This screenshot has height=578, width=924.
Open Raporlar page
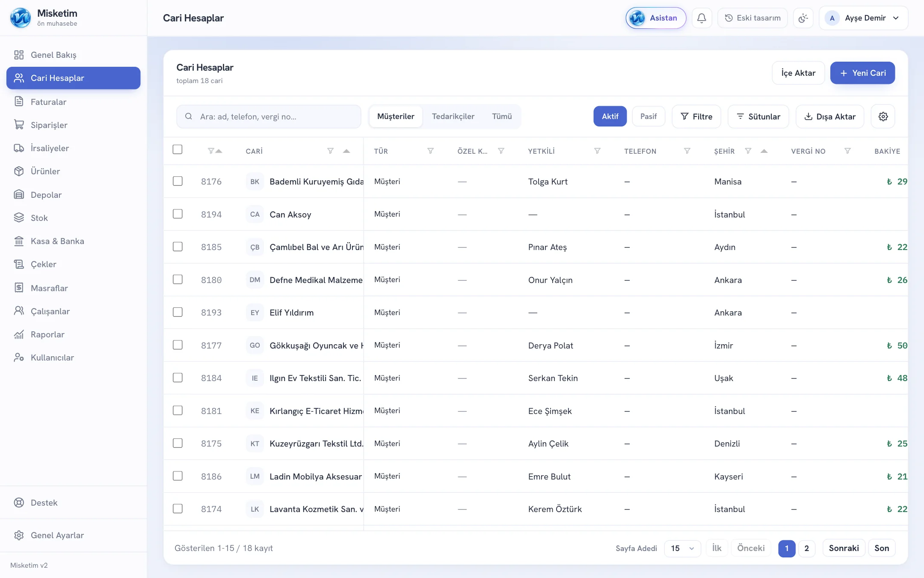coord(73,334)
